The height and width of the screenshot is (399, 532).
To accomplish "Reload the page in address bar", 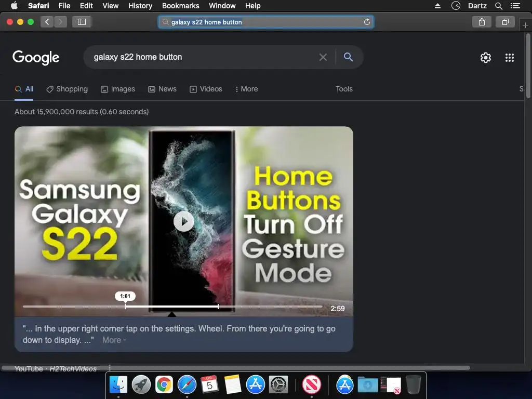I will pos(367,22).
